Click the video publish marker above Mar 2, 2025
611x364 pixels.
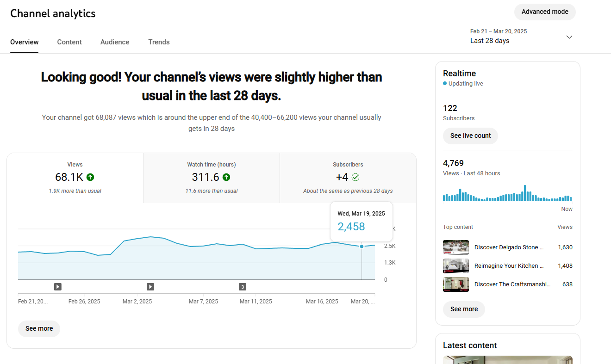[150, 287]
